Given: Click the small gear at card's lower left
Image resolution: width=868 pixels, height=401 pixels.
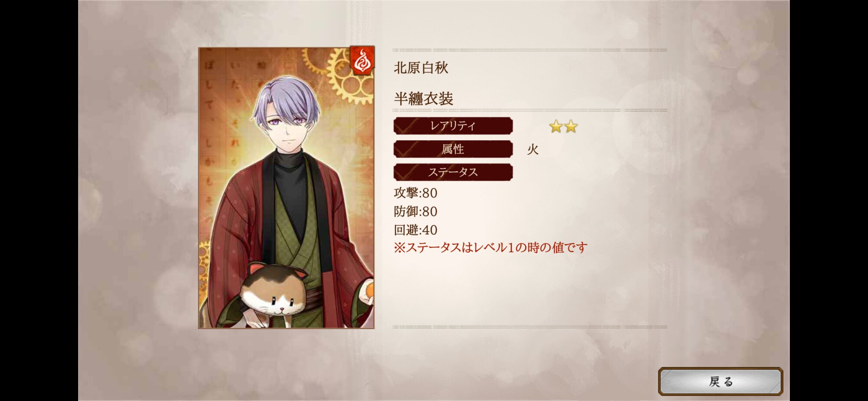Looking at the screenshot, I should 204,265.
